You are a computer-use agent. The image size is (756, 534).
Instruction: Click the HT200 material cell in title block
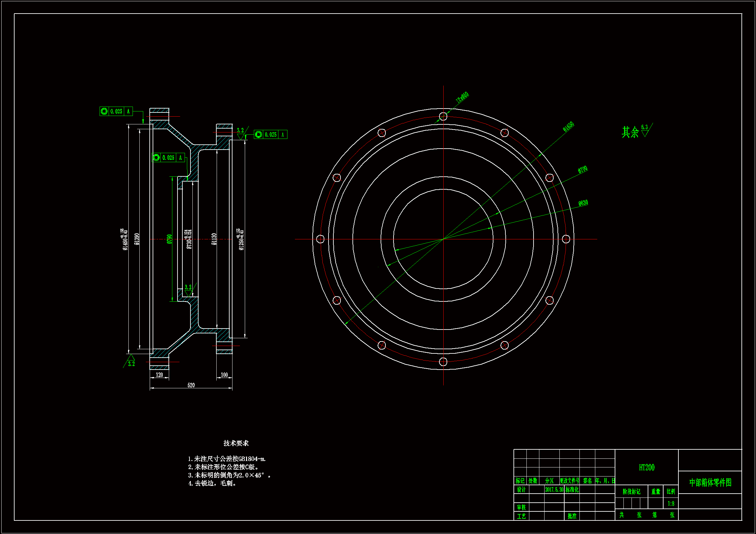(646, 467)
